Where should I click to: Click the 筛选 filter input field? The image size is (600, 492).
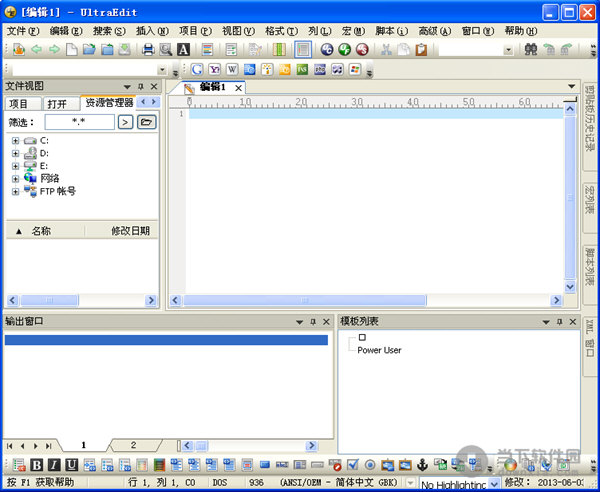coord(80,122)
